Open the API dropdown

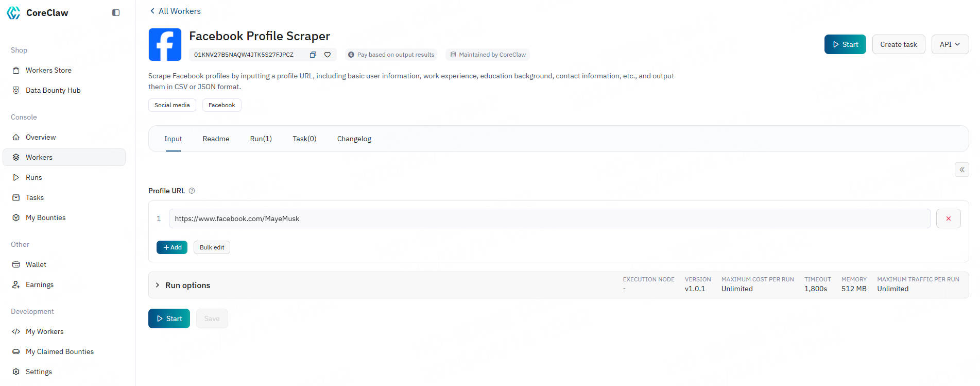950,44
